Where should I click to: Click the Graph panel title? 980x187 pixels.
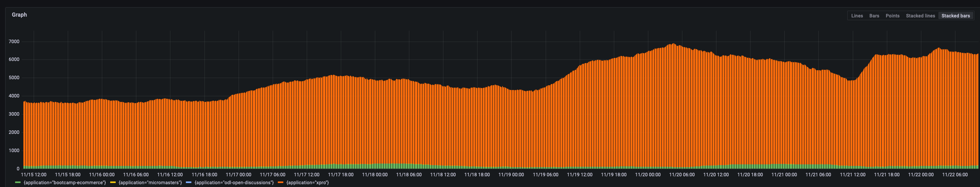(19, 15)
